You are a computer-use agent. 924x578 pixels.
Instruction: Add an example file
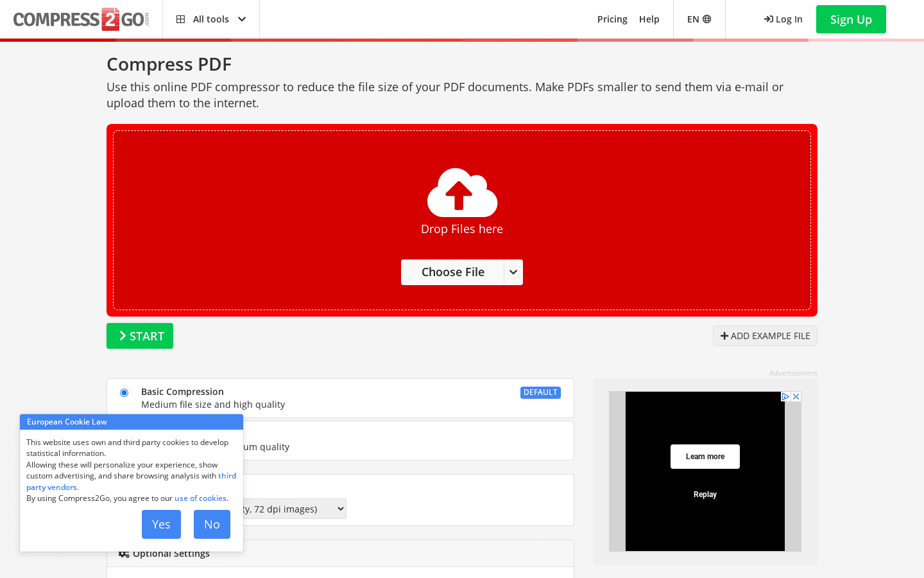pos(765,336)
